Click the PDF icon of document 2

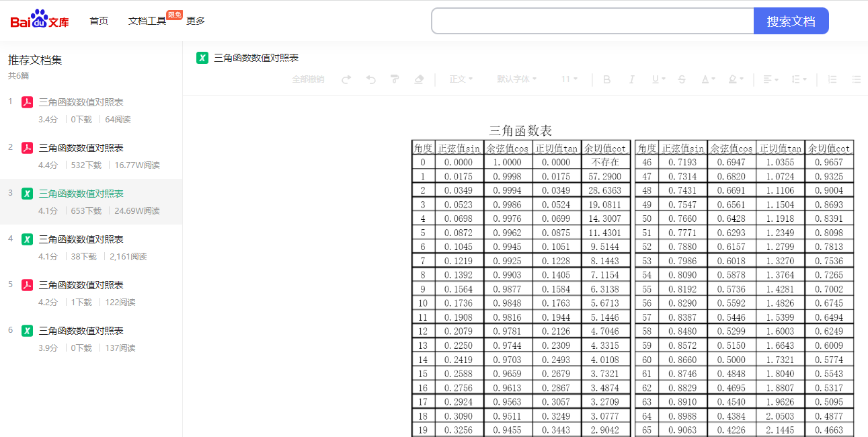(x=28, y=148)
